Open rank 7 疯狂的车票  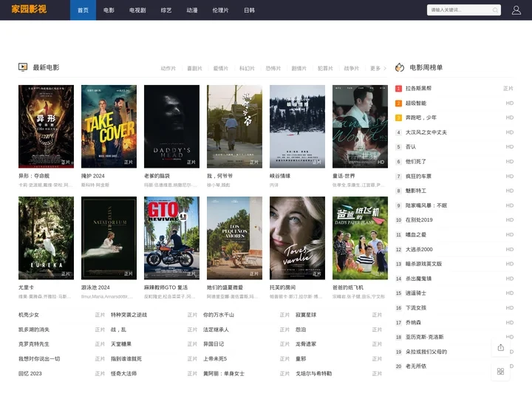pos(418,176)
